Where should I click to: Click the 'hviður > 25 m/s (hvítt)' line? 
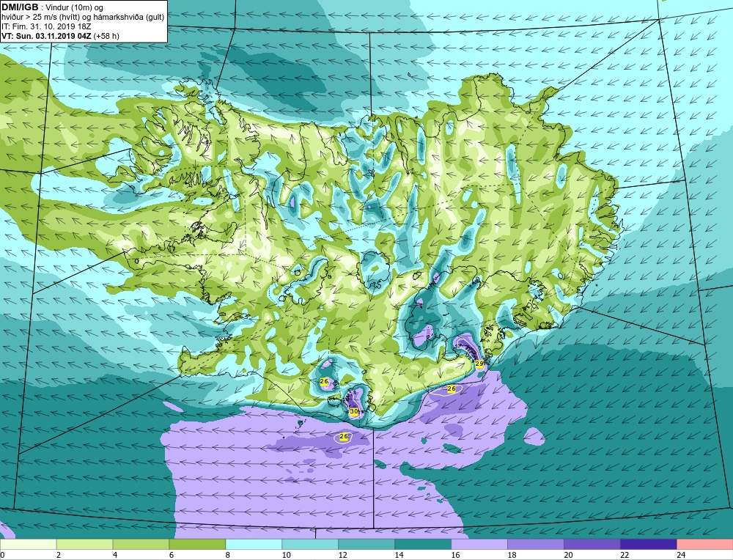tap(40, 18)
